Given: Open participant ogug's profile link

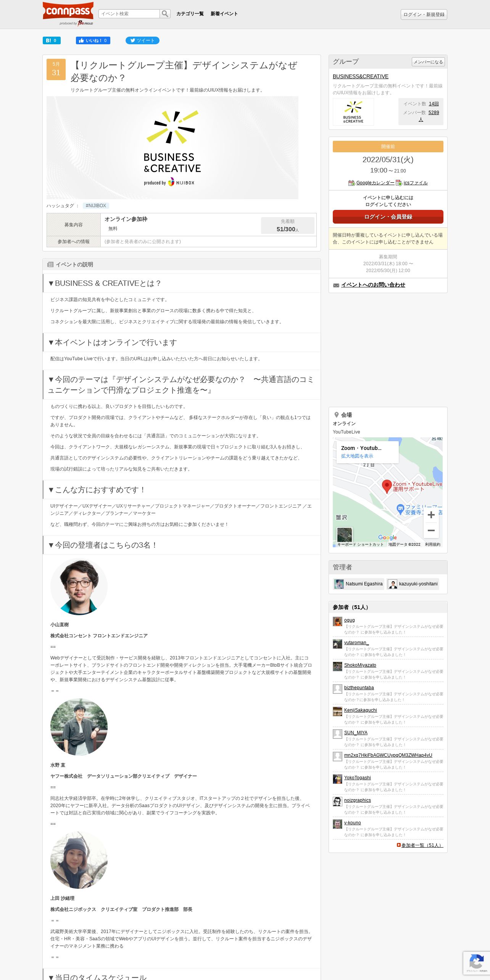Looking at the screenshot, I should 350,620.
